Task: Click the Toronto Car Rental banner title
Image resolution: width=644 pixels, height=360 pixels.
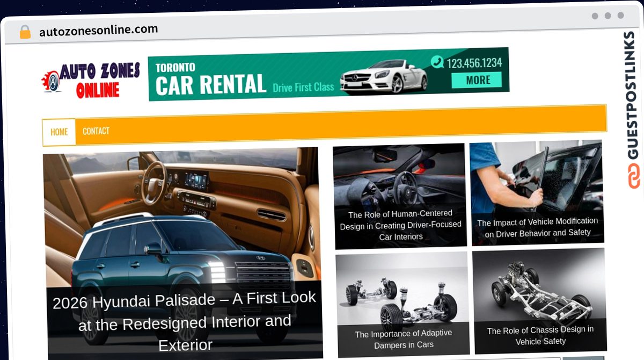Action: coord(211,79)
